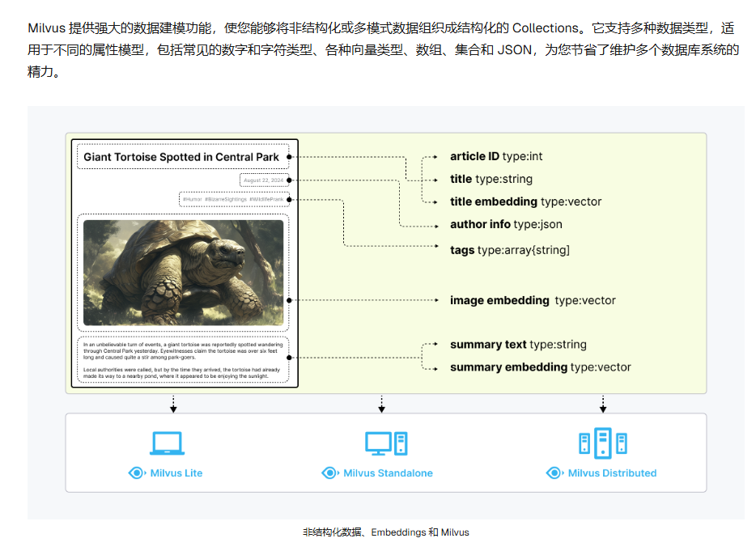The height and width of the screenshot is (551, 756).
Task: Click the image embedding type:vector field
Action: (x=533, y=300)
